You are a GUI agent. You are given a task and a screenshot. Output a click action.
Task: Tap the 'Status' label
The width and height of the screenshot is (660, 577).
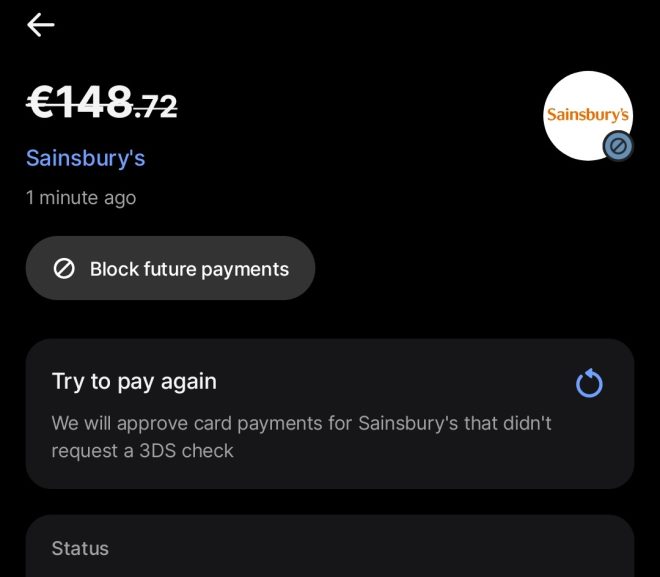pos(80,548)
